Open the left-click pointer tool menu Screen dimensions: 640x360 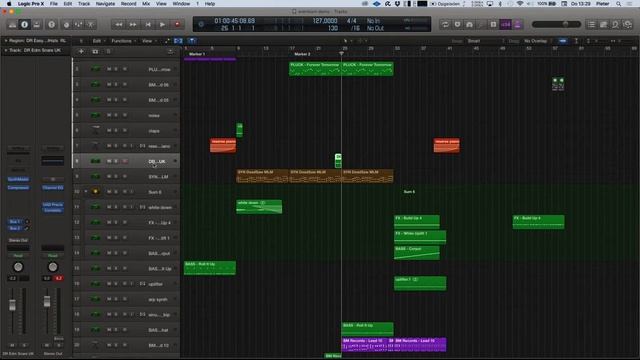coord(347,41)
